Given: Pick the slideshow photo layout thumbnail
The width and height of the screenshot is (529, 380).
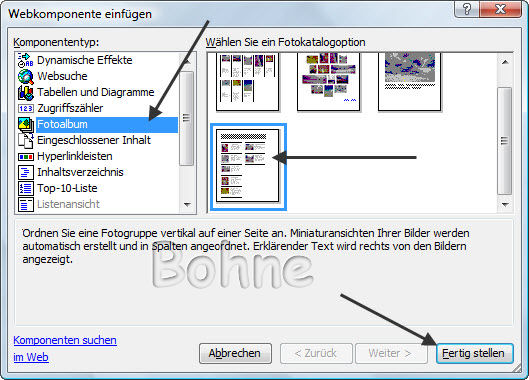Looking at the screenshot, I should click(409, 82).
